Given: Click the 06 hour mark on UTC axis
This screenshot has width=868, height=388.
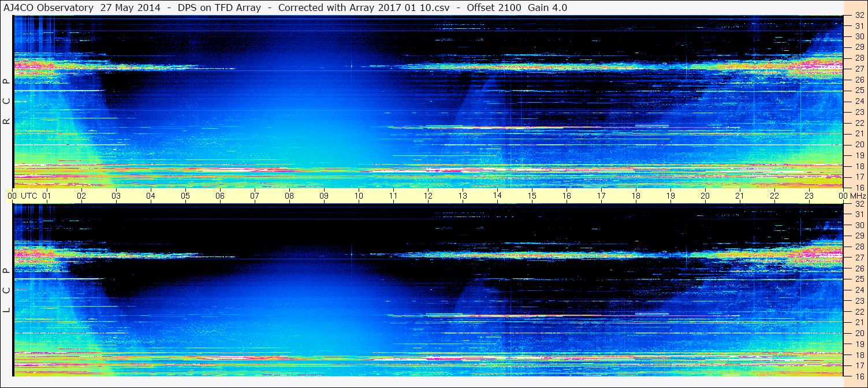Looking at the screenshot, I should pyautogui.click(x=220, y=196).
